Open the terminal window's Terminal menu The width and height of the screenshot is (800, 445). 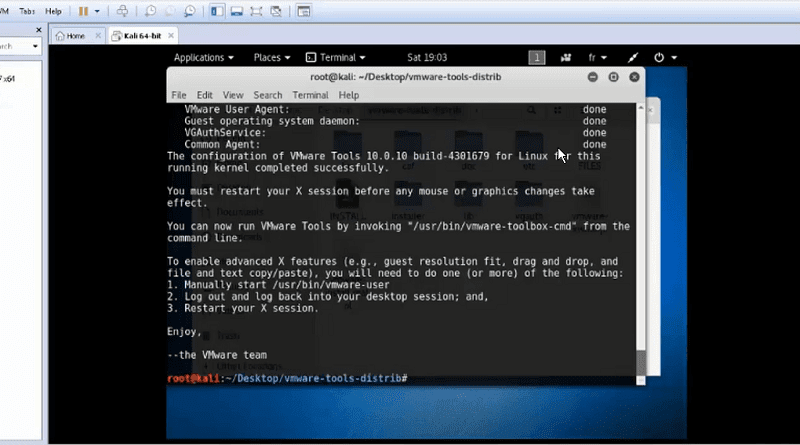tap(310, 95)
